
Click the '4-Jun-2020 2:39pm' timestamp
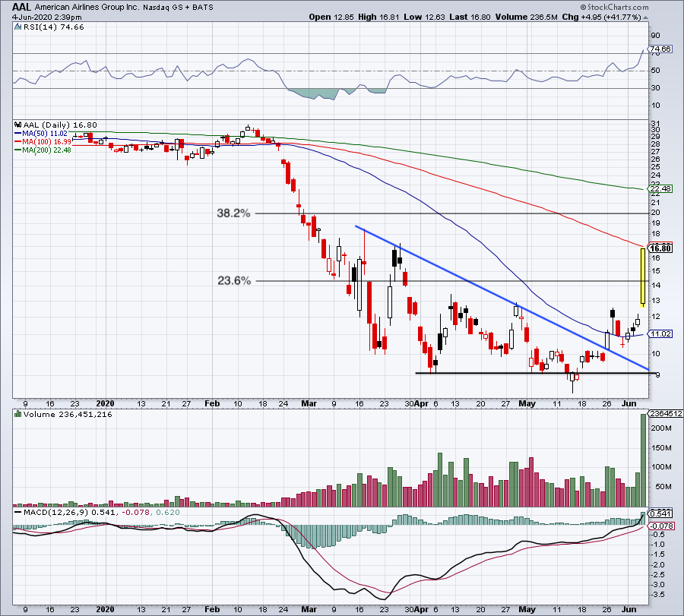(46, 17)
